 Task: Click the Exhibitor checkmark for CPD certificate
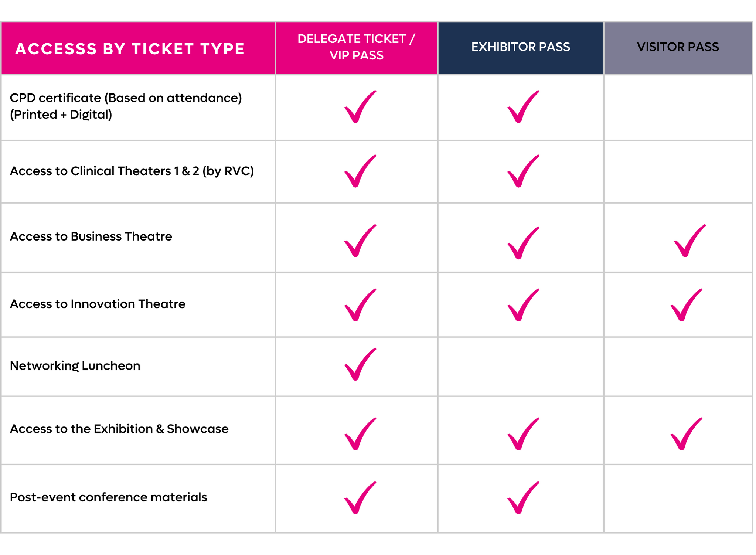click(x=523, y=106)
